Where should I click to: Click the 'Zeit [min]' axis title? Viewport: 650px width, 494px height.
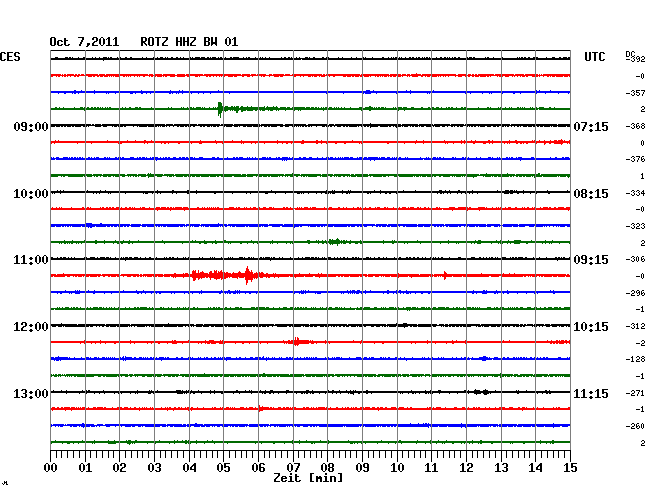click(x=308, y=478)
